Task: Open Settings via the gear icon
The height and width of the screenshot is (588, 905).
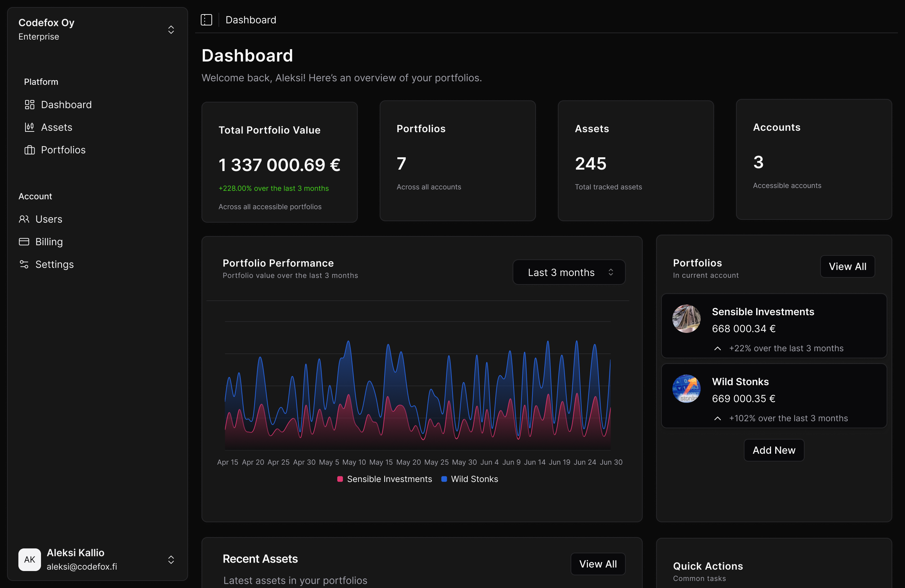Action: [24, 265]
